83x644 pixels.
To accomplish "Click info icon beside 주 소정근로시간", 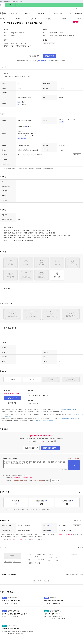I will pyautogui.click(x=27, y=126).
